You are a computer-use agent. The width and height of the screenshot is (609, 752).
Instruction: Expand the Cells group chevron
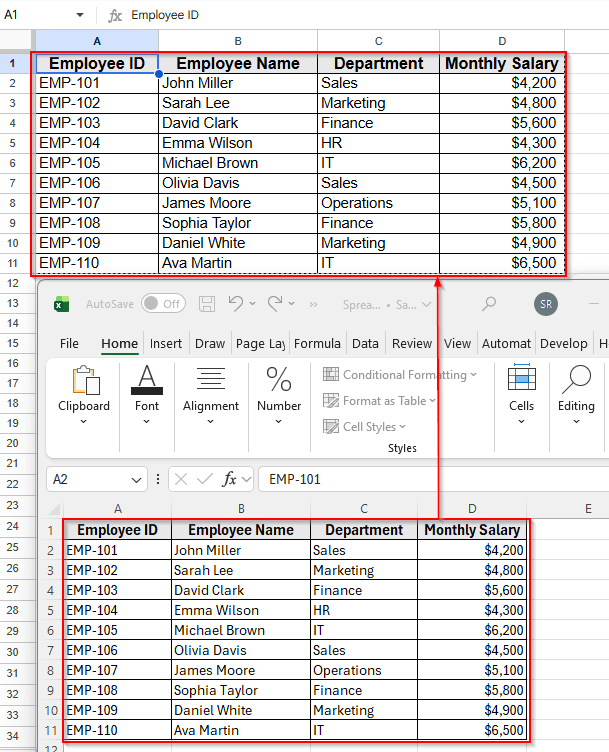coord(521,422)
